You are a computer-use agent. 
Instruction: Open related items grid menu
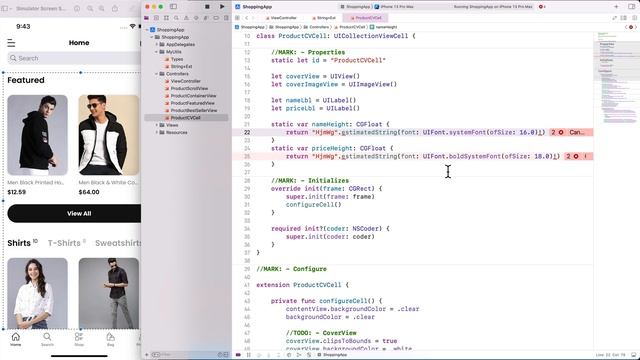click(x=237, y=18)
